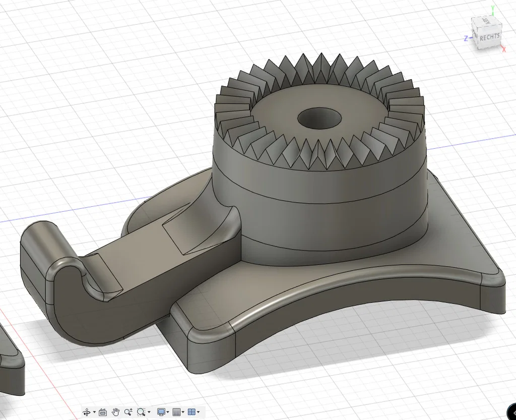Select the Pan hand tool

115,412
